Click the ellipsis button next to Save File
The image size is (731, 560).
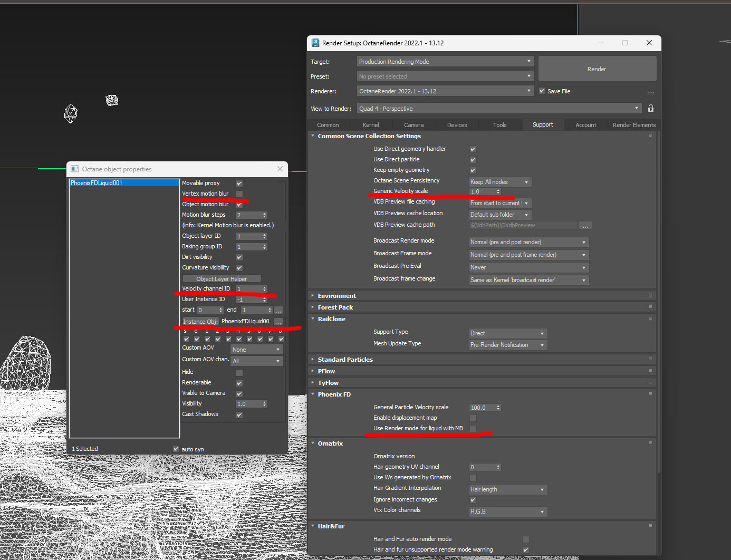pyautogui.click(x=651, y=92)
